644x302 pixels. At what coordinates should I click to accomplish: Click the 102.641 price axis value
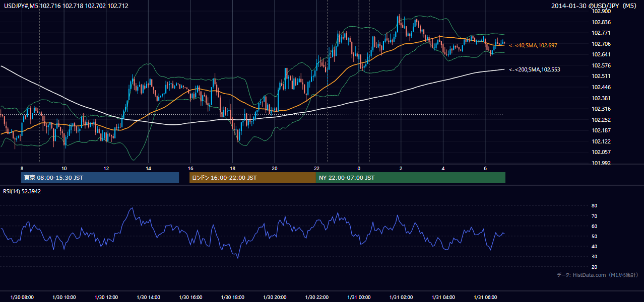click(x=601, y=54)
